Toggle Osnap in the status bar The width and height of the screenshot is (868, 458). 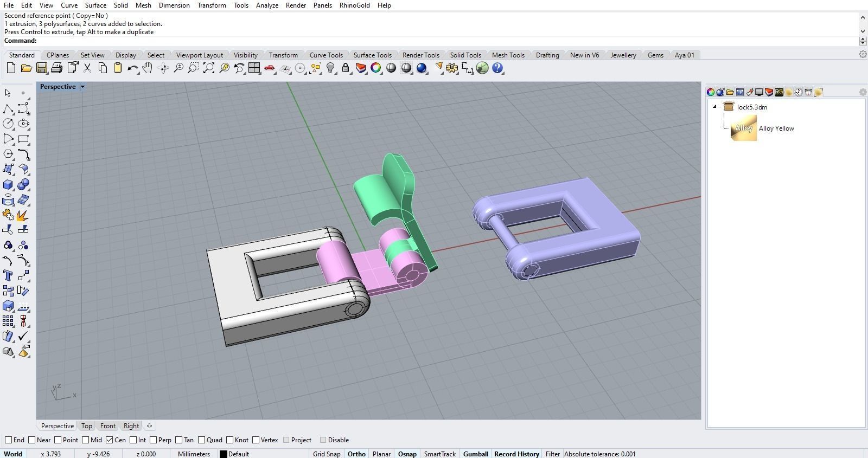[407, 454]
